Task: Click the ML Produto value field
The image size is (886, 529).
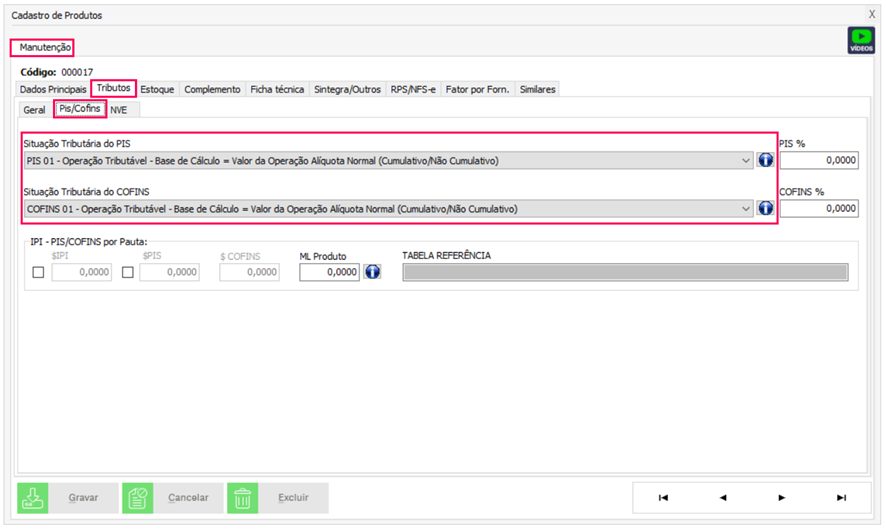Action: (x=329, y=272)
